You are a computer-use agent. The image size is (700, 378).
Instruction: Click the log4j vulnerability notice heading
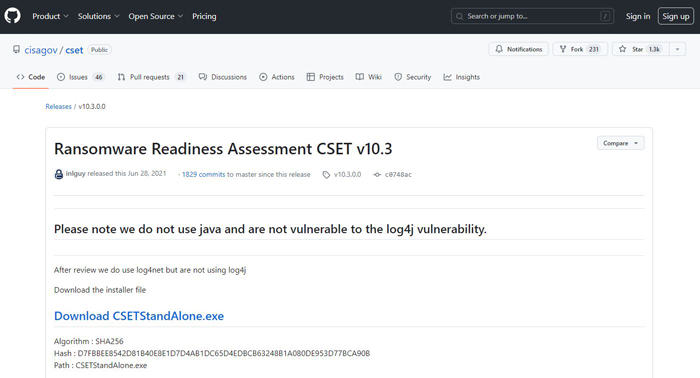(x=270, y=229)
